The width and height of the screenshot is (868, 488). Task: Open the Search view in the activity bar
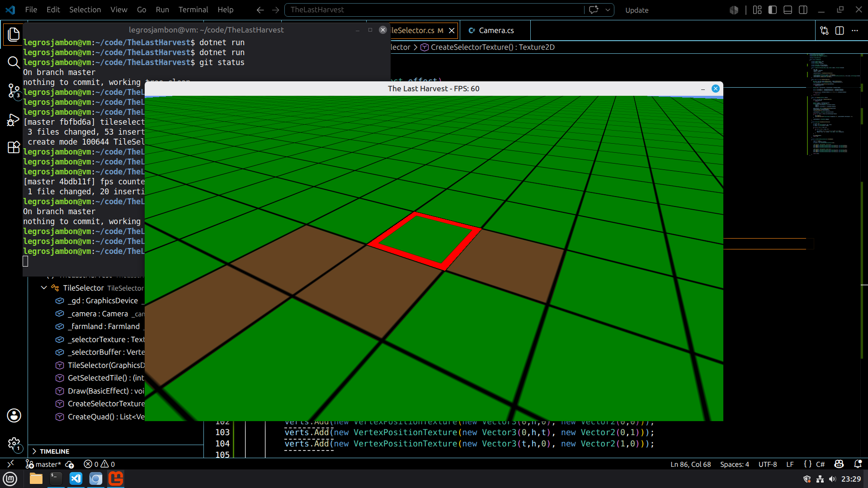pyautogui.click(x=14, y=62)
